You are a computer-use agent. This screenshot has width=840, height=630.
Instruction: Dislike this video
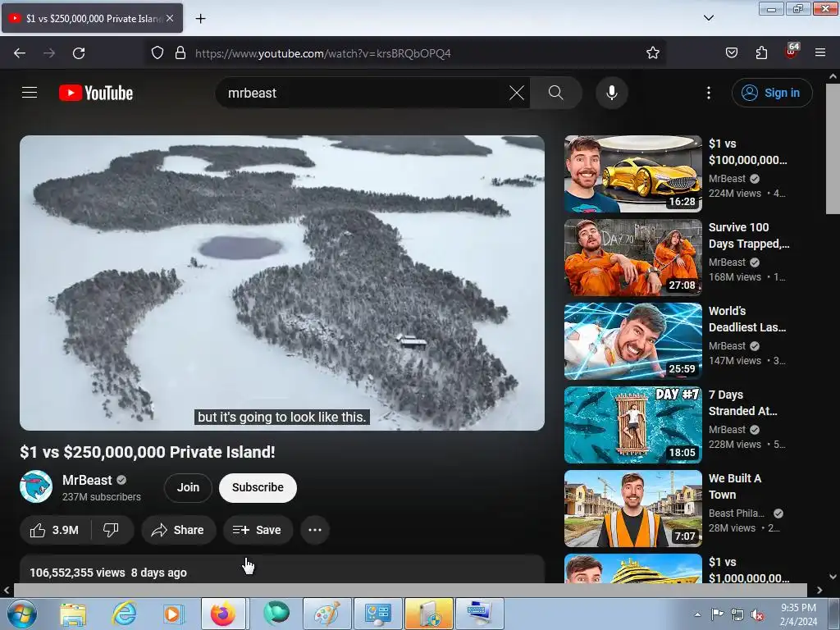click(x=111, y=530)
